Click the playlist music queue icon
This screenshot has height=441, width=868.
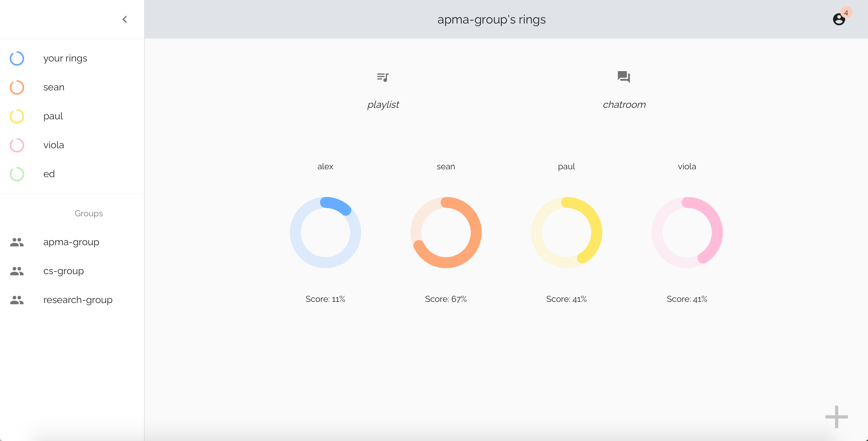(383, 77)
